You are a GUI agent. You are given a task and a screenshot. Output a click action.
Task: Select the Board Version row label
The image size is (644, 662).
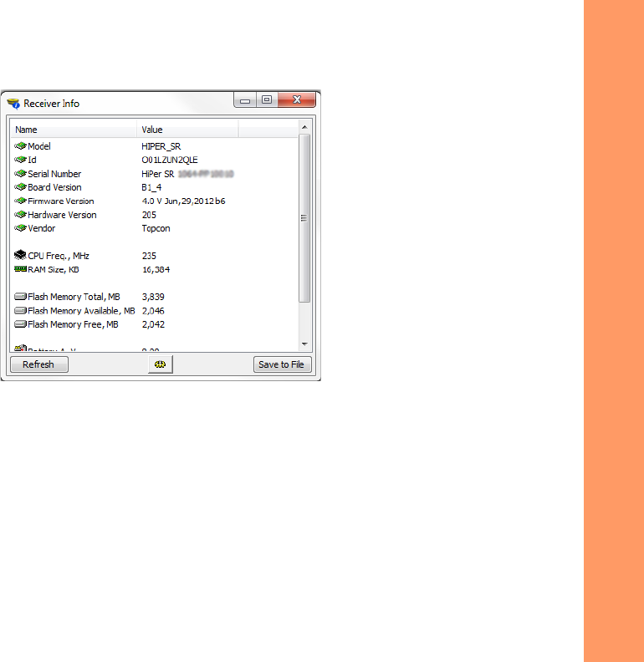54,187
